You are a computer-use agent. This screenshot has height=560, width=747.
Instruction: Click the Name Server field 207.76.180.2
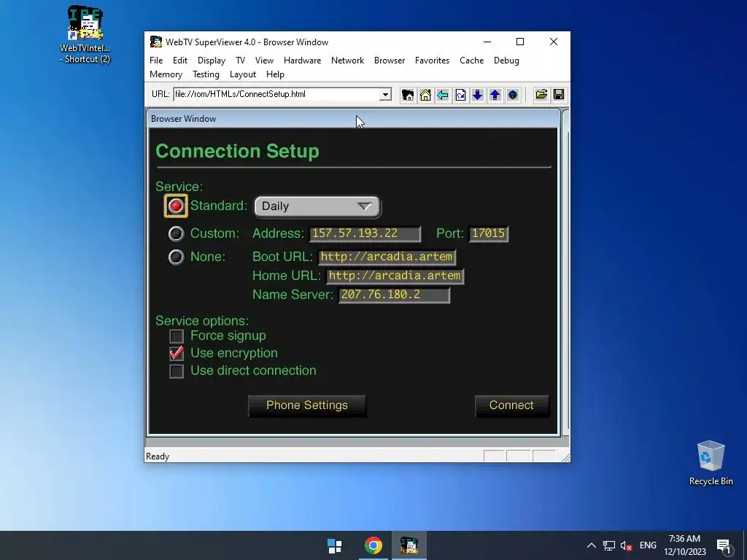(x=394, y=295)
